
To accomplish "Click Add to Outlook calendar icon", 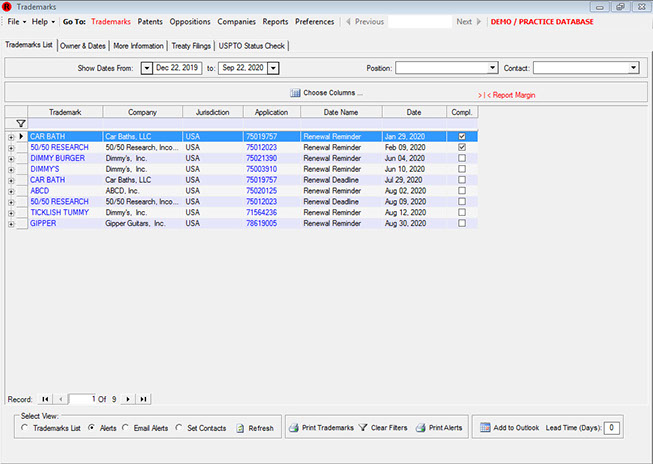I will pos(485,428).
